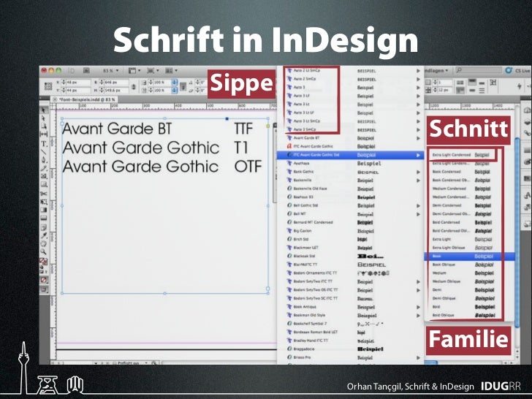Choose the Birch Std font
Viewport: 532px width, 399px height.
[x=351, y=239]
